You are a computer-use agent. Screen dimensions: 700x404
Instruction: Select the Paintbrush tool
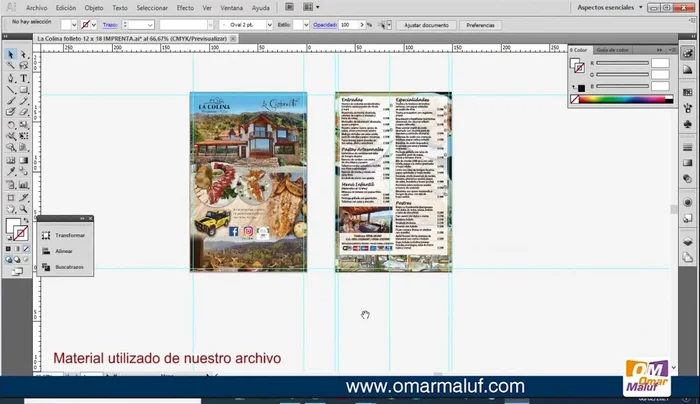[x=11, y=101]
